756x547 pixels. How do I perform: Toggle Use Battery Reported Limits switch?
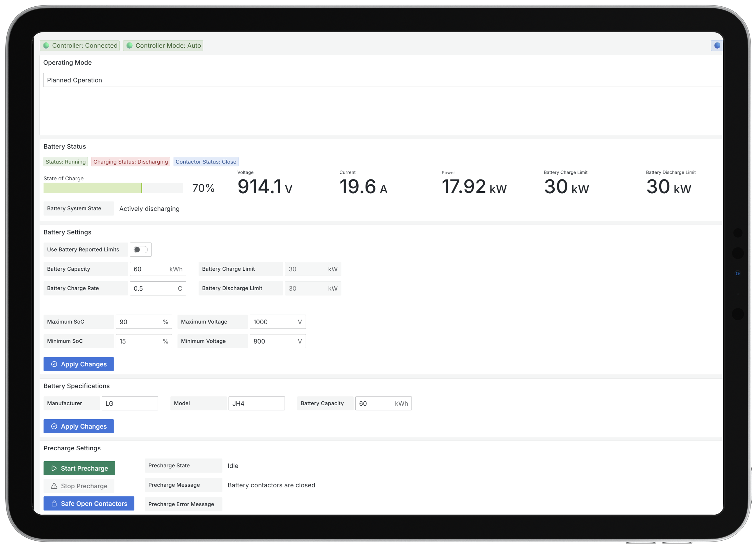(x=140, y=249)
